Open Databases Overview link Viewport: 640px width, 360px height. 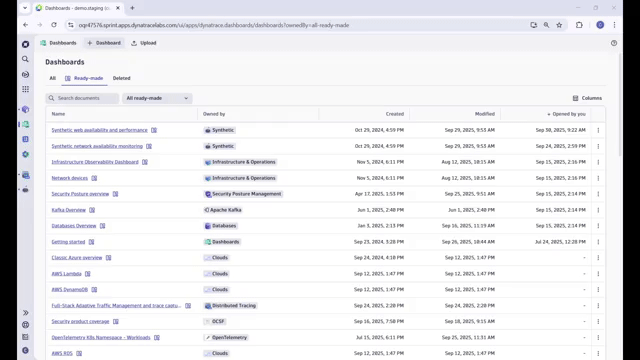point(74,226)
